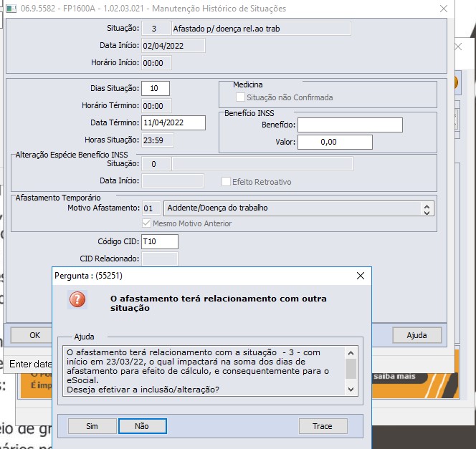This screenshot has width=476, height=449.
Task: Click the Benefício input field
Action: coord(350,125)
